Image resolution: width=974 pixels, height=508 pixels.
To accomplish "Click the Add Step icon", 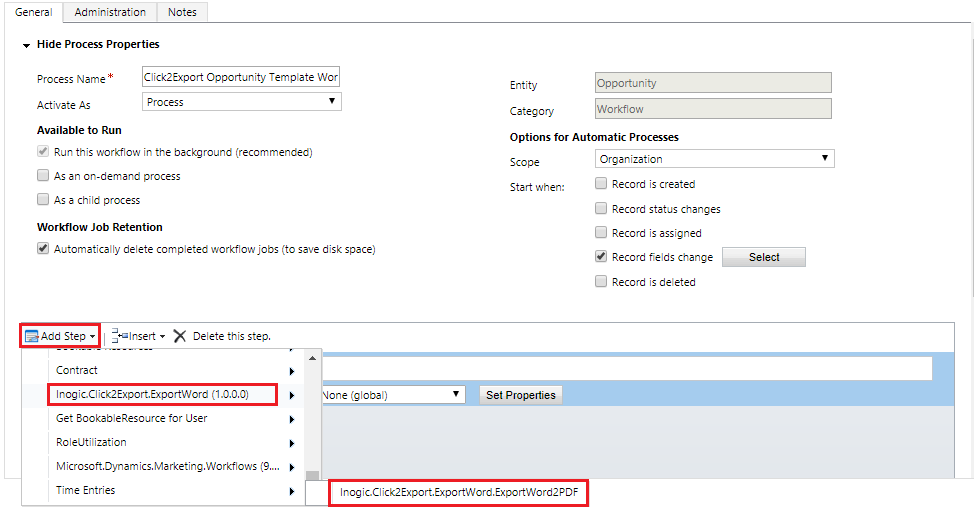I will point(32,337).
